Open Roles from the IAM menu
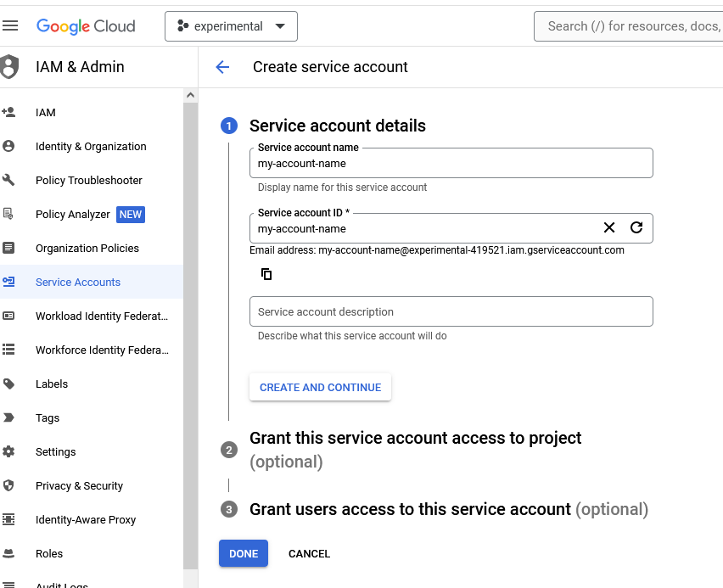This screenshot has height=588, width=723. pos(48,553)
